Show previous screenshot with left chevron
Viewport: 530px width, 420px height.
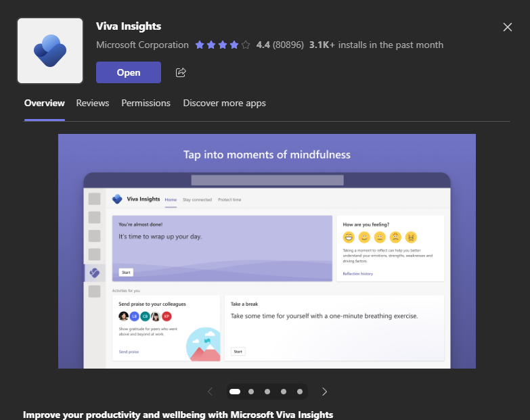(210, 392)
